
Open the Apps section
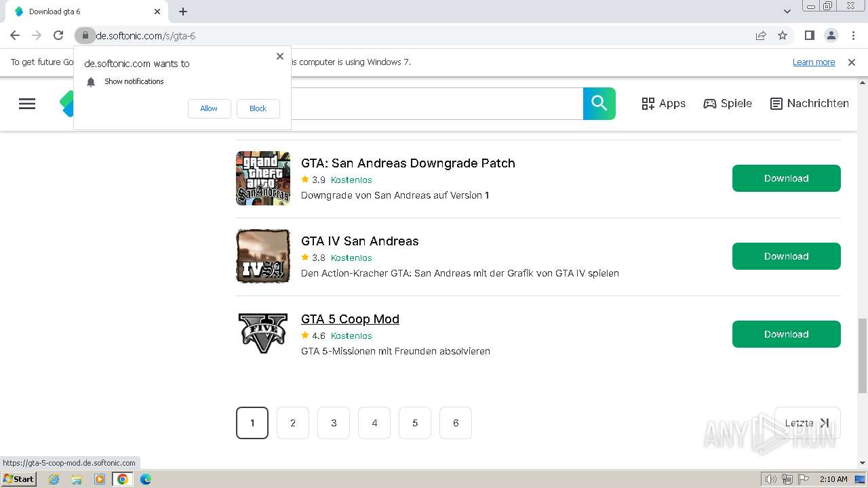tap(663, 104)
